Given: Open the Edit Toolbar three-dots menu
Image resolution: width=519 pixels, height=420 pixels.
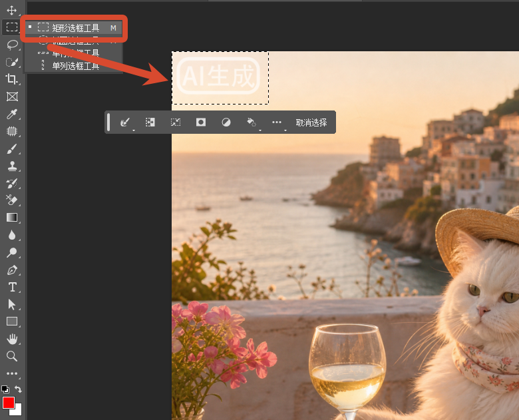Looking at the screenshot, I should (12, 373).
